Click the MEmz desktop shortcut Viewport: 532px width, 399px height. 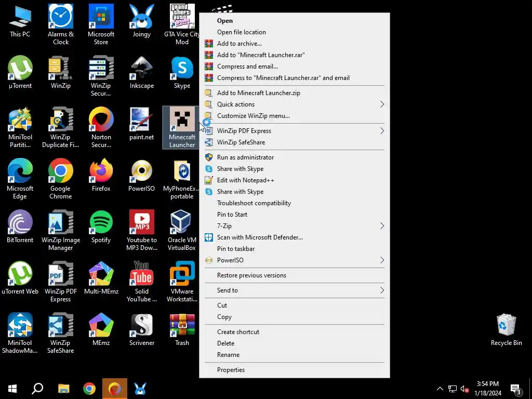coord(101,330)
